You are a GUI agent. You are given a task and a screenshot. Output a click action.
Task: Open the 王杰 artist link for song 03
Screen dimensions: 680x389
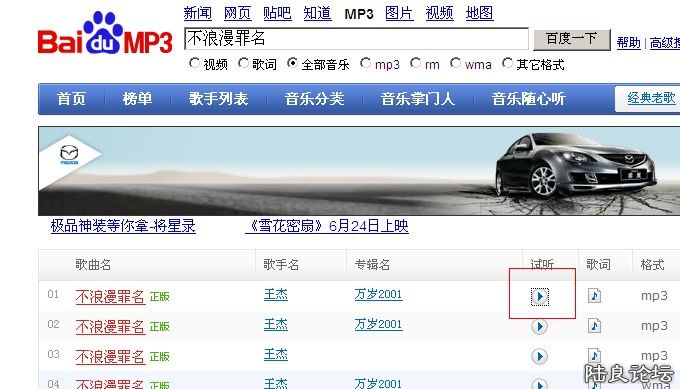276,355
